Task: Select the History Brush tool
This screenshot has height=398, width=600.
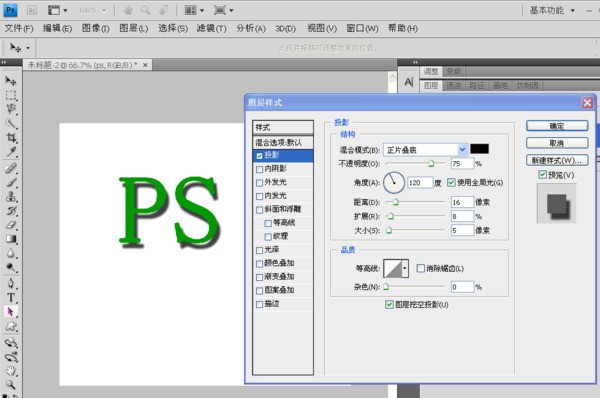Action: pyautogui.click(x=10, y=211)
